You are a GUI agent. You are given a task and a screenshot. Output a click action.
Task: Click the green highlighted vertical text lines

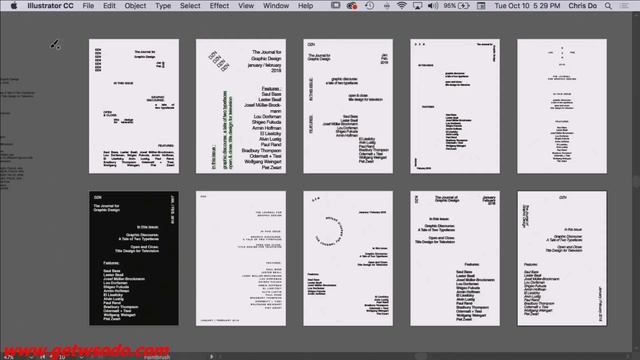[227, 130]
